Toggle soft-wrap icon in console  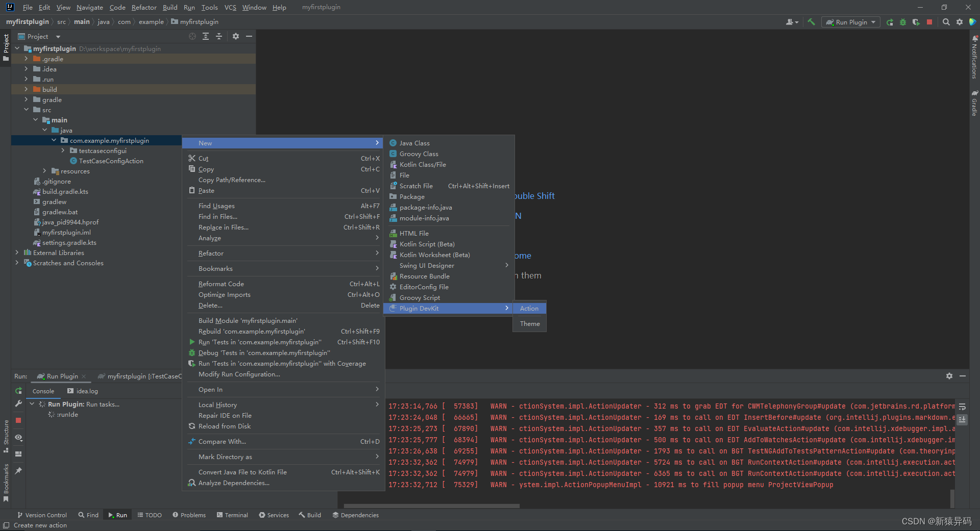click(x=962, y=407)
